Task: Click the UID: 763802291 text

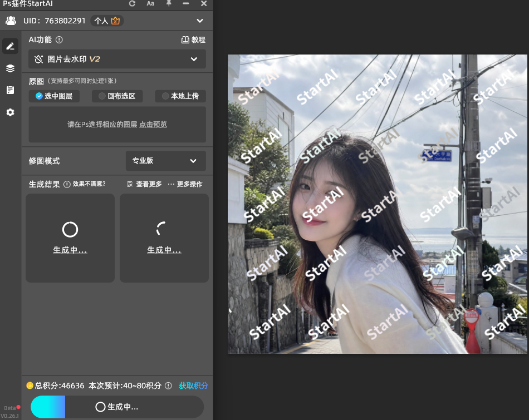Action: [x=55, y=21]
